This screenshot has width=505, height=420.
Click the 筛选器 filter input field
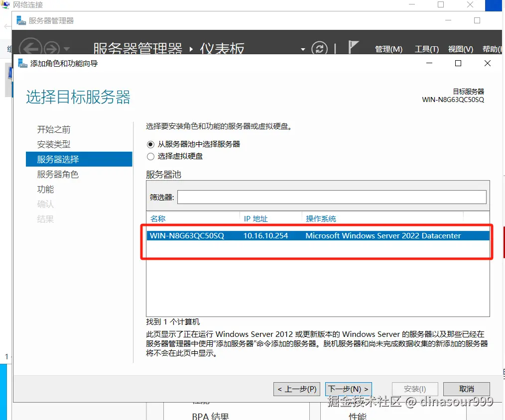pyautogui.click(x=331, y=197)
